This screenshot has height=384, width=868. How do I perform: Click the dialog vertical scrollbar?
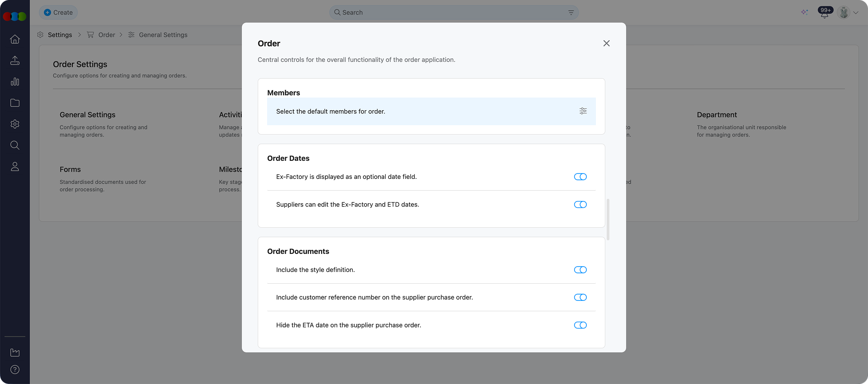click(608, 220)
